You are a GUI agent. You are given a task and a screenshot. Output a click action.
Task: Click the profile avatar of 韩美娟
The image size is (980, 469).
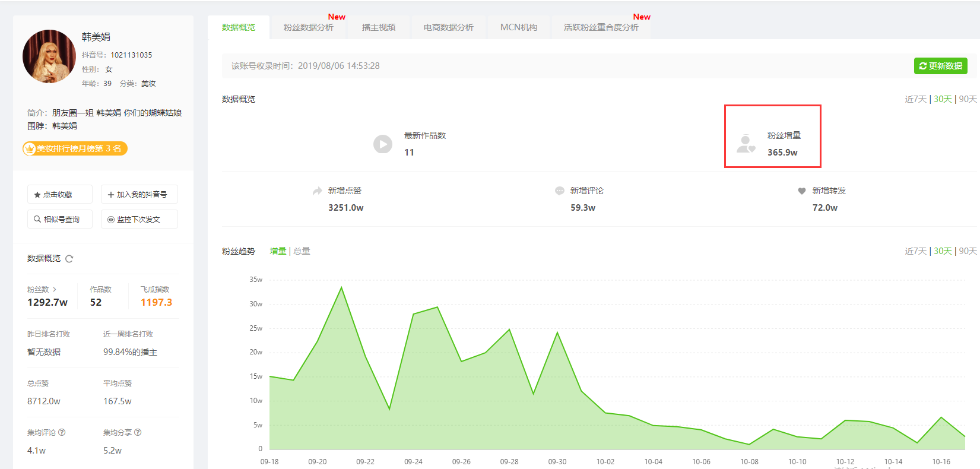(x=49, y=56)
